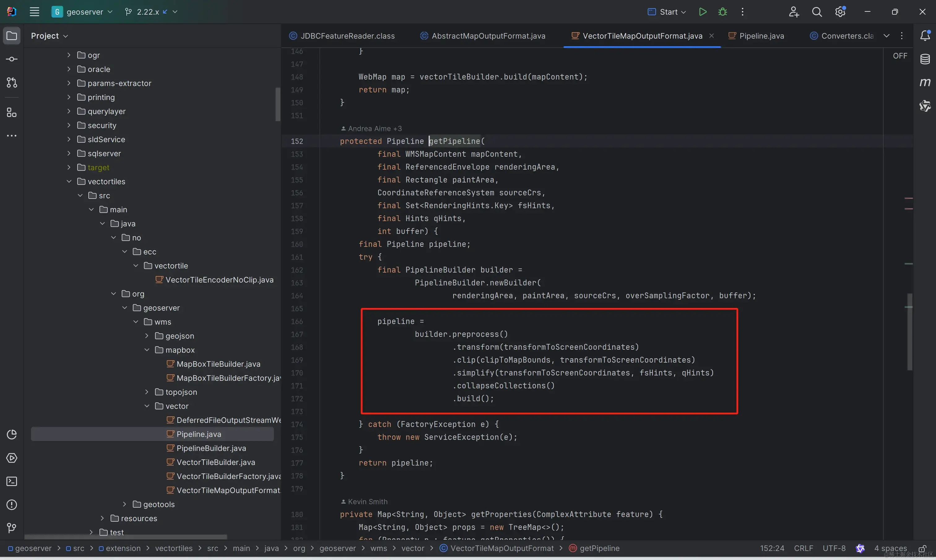The width and height of the screenshot is (936, 560).
Task: Open the Git tool window
Action: tap(12, 528)
